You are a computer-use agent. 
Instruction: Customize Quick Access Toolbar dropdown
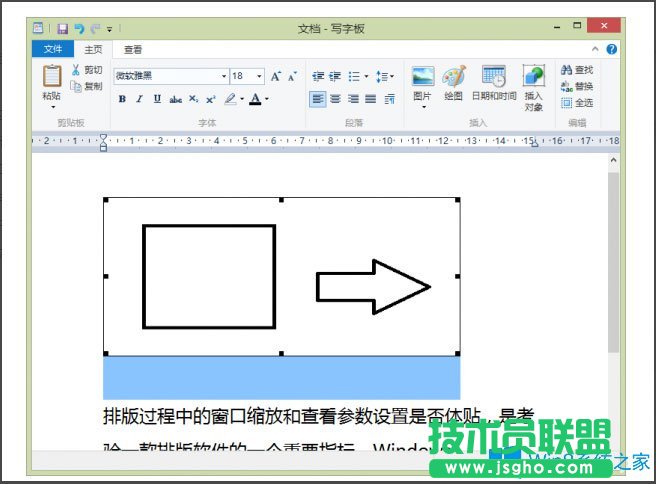point(109,29)
